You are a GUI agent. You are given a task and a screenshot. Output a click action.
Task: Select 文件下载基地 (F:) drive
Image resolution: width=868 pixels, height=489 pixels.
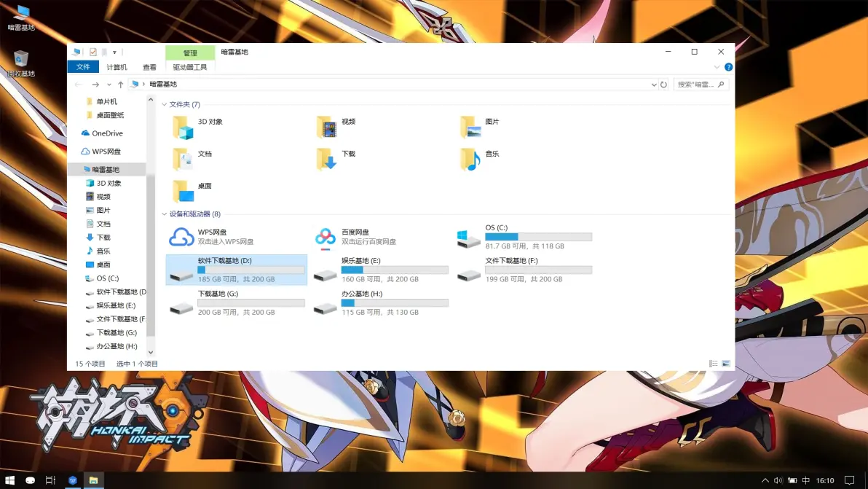coord(525,270)
